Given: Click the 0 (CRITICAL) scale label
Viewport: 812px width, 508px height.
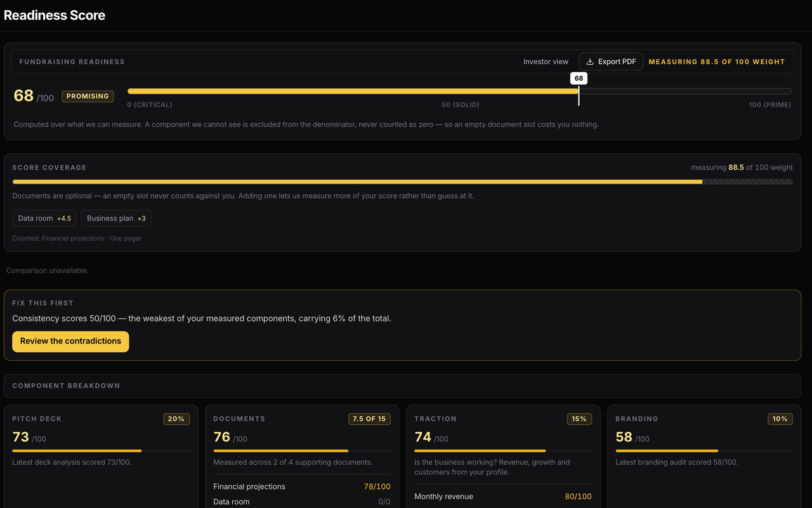Looking at the screenshot, I should [150, 105].
